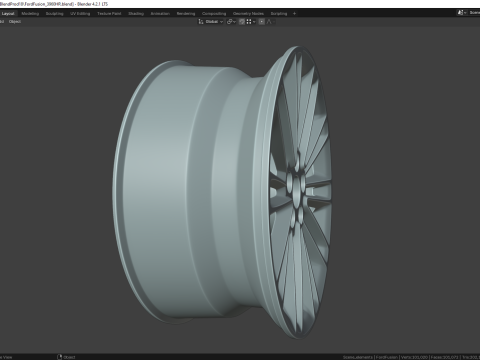Open the scene browse icon dropdown

tap(462, 13)
